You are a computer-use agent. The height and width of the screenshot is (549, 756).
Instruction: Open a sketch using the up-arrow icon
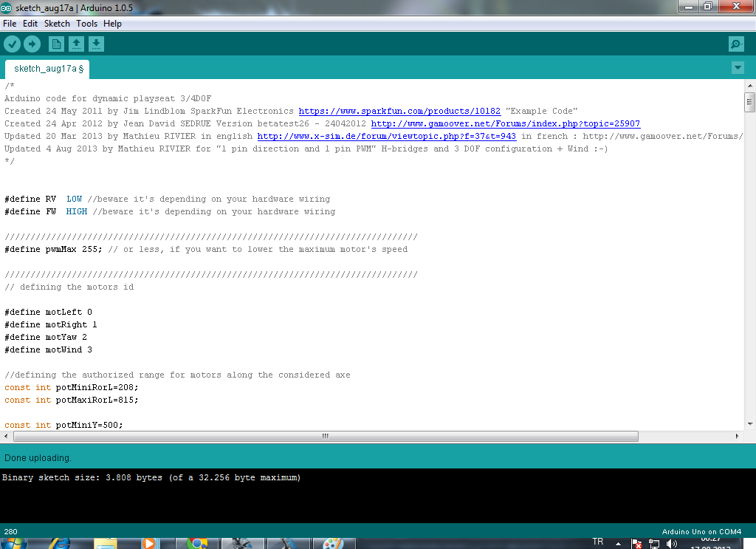(x=76, y=44)
